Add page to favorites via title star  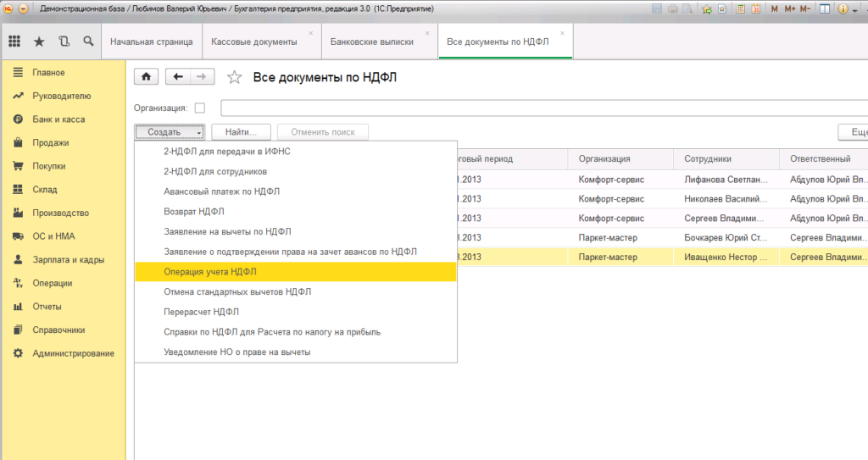click(x=235, y=78)
